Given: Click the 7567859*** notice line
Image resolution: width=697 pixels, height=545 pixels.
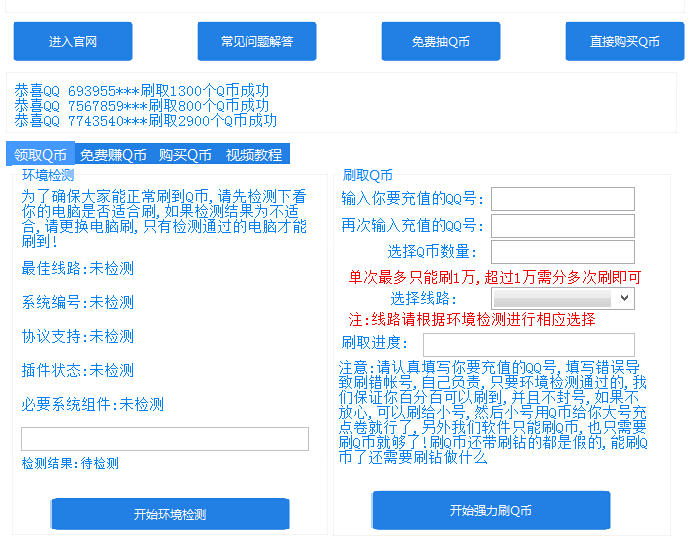Looking at the screenshot, I should tap(142, 106).
